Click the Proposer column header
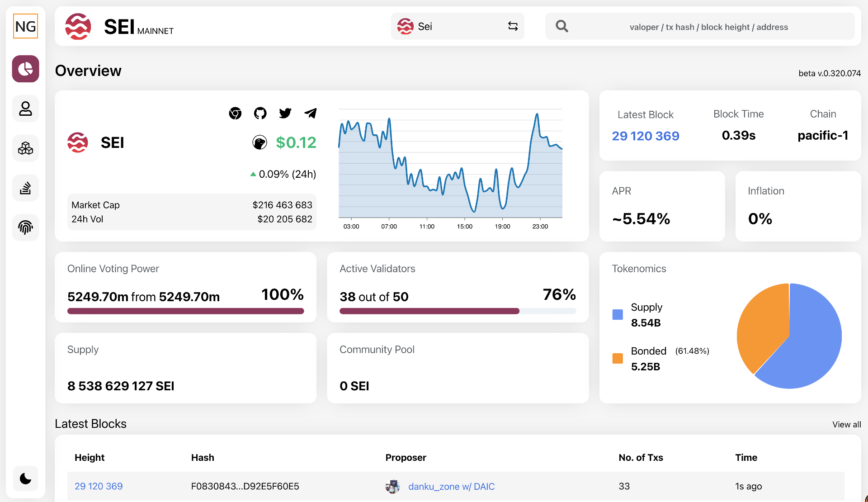 coord(406,458)
